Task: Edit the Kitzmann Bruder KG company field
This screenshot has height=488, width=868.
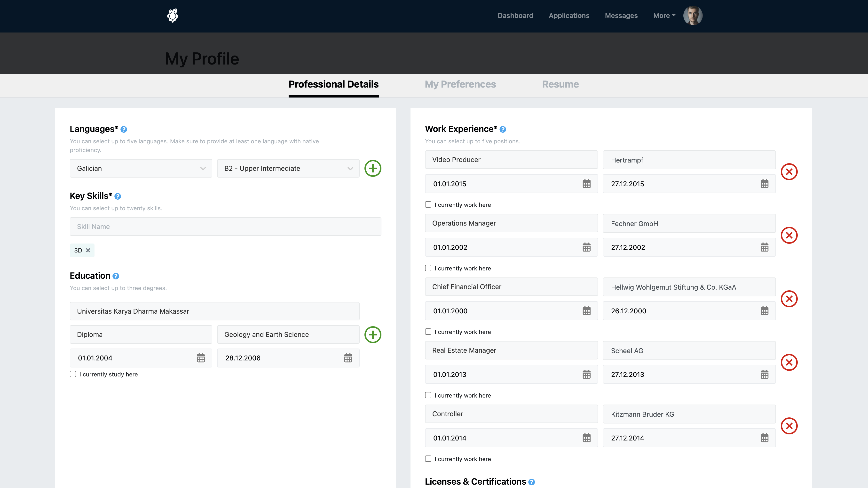Action: 689,414
